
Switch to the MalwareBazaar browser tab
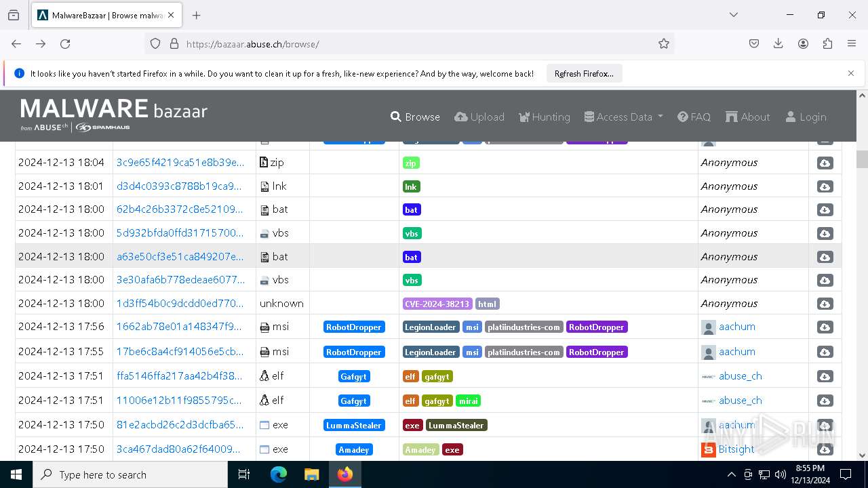click(x=106, y=15)
